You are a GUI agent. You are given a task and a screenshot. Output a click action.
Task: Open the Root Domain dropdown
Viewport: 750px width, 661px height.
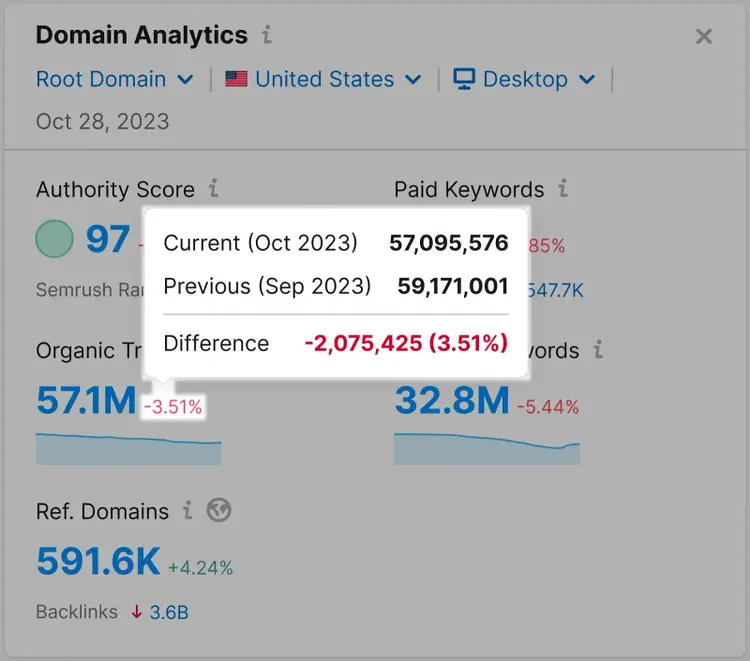point(115,79)
